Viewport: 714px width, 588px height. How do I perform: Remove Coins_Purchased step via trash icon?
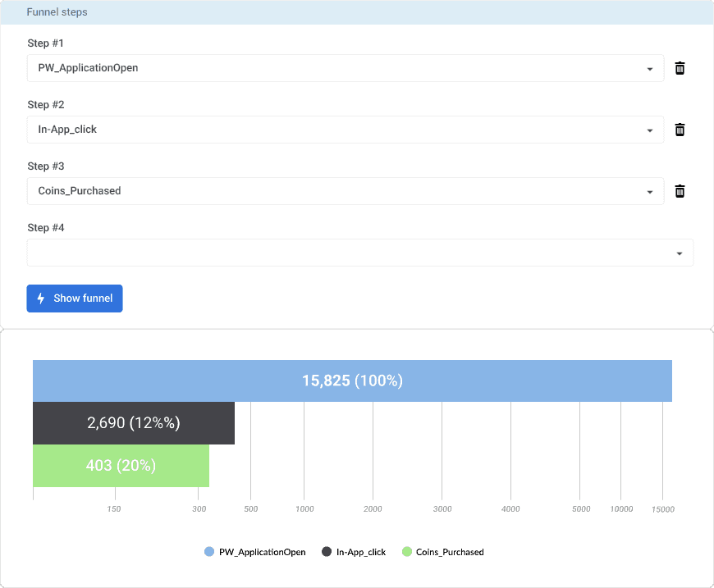[x=680, y=191]
